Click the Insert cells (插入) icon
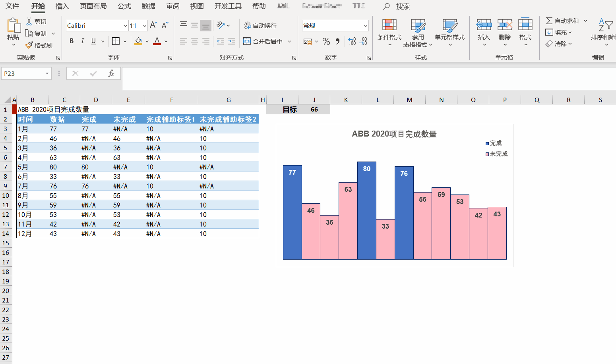The image size is (616, 364). [484, 25]
